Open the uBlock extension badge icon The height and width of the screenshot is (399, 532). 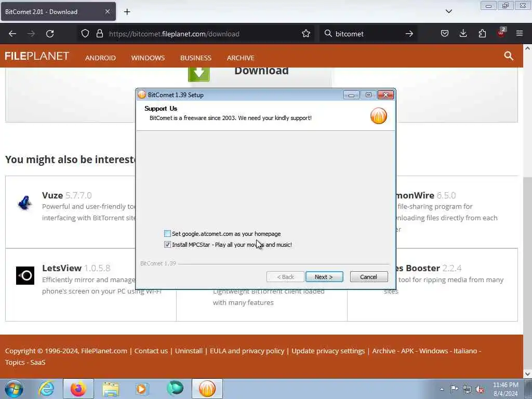[x=501, y=33]
